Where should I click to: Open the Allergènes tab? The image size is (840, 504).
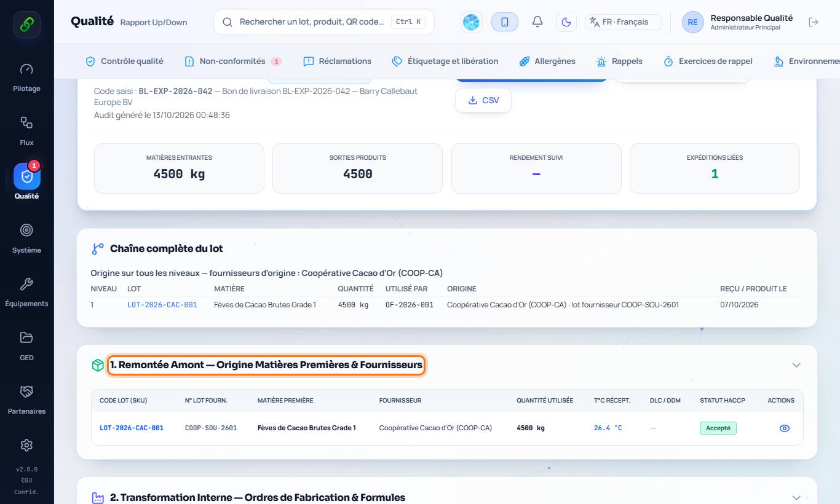[x=547, y=61]
